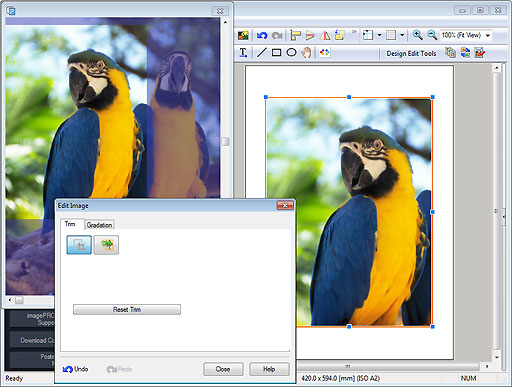Click the Download button in left panel
512x387 pixels.
pos(32,340)
